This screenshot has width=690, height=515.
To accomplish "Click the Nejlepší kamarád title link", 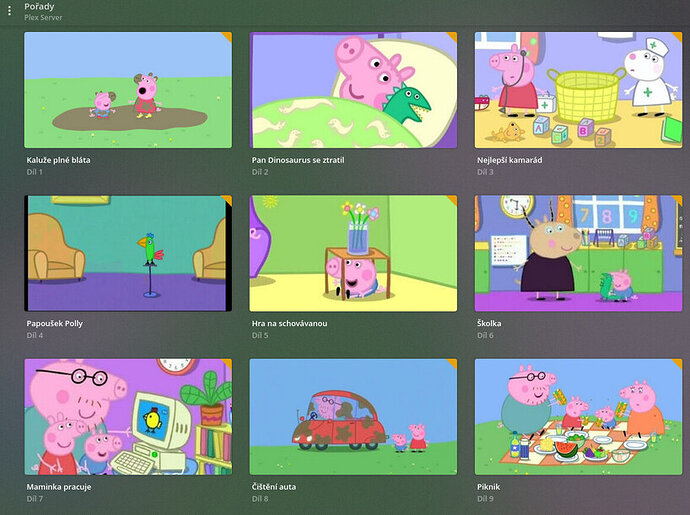I will click(x=510, y=160).
